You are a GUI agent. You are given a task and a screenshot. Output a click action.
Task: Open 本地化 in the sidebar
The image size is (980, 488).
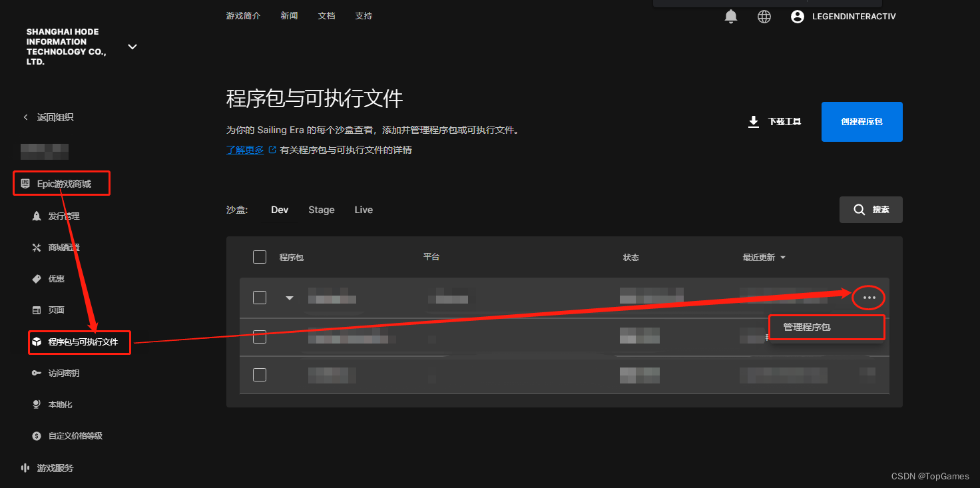53,404
